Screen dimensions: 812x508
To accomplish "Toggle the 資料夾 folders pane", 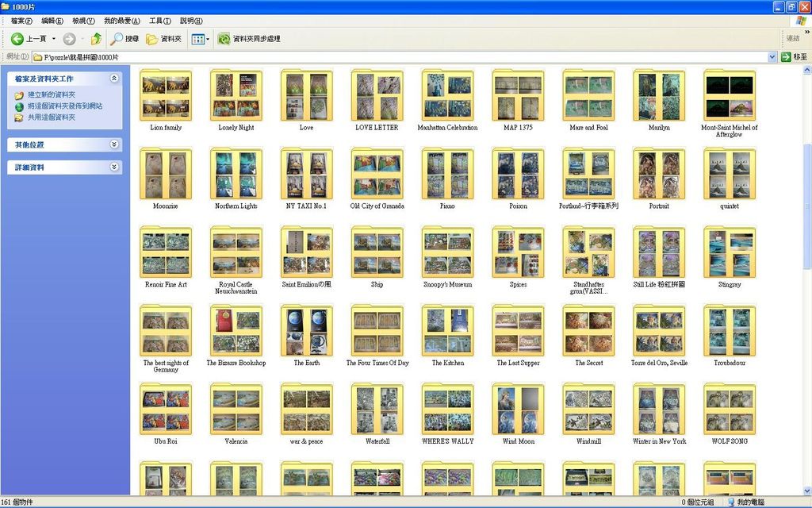I will (x=163, y=39).
